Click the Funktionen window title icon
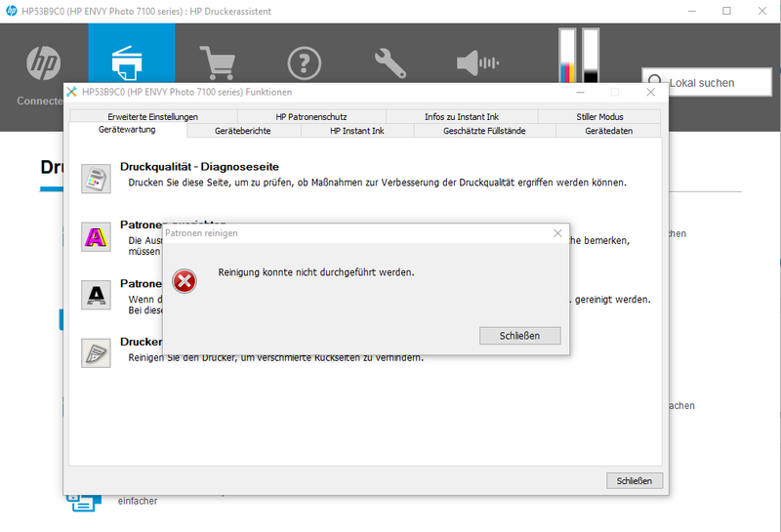781x532 pixels. pyautogui.click(x=71, y=92)
